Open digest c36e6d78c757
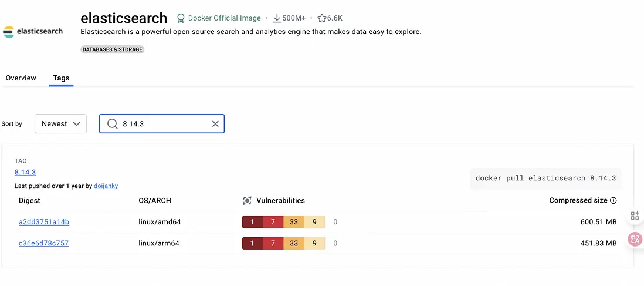Viewport: 644px width, 286px height. (43, 243)
